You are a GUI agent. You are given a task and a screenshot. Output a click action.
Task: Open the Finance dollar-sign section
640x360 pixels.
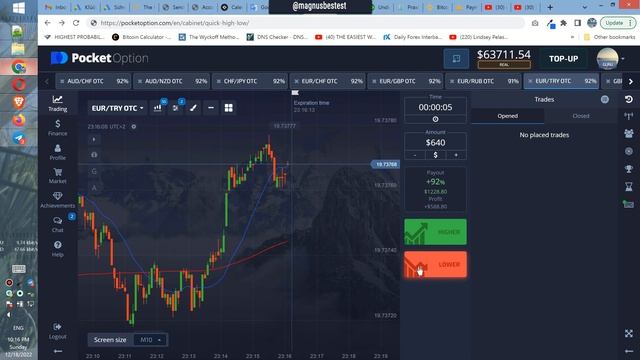pos(58,128)
